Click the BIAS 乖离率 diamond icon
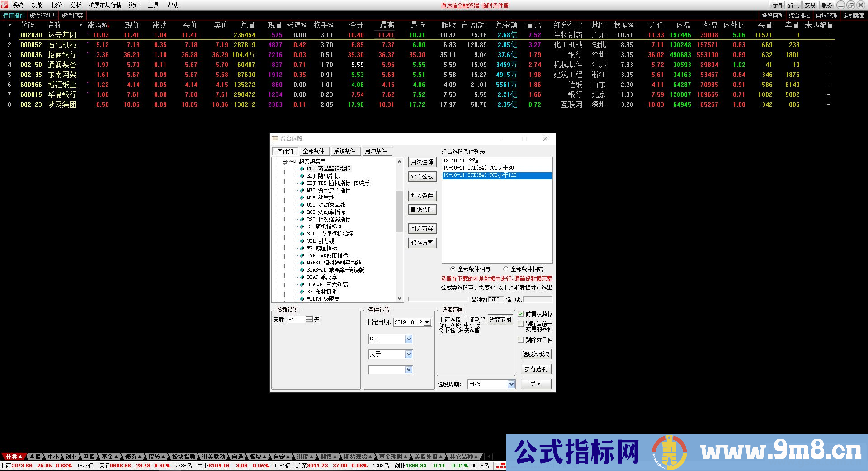 pyautogui.click(x=302, y=277)
